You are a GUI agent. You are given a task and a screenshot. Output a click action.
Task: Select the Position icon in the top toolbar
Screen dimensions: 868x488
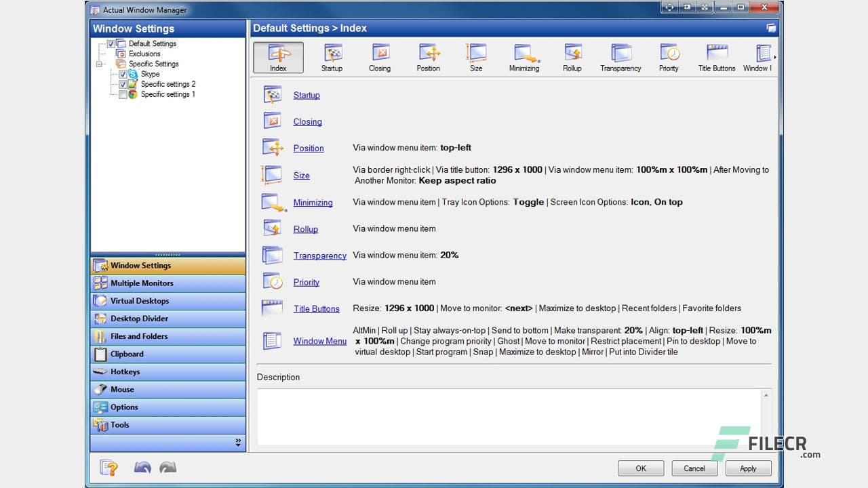point(429,57)
